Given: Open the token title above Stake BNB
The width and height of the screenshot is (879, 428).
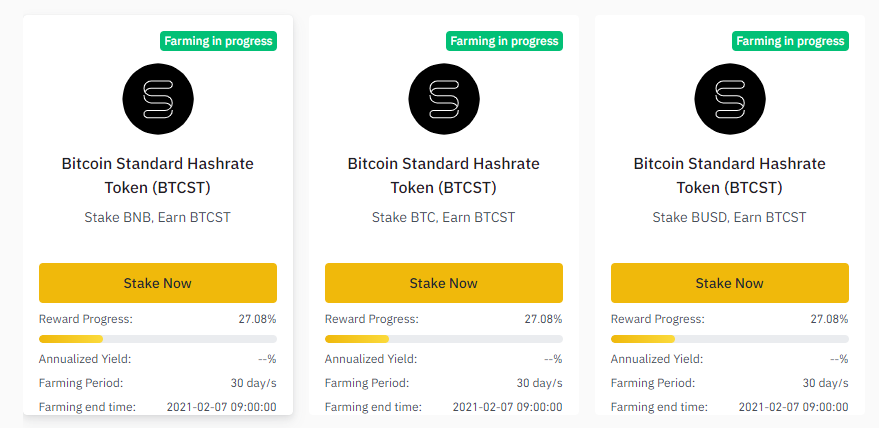Looking at the screenshot, I should pyautogui.click(x=158, y=175).
